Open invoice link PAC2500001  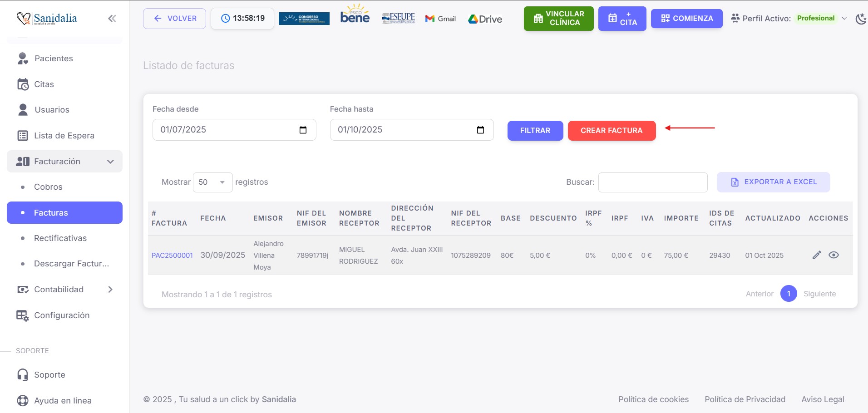pyautogui.click(x=172, y=256)
